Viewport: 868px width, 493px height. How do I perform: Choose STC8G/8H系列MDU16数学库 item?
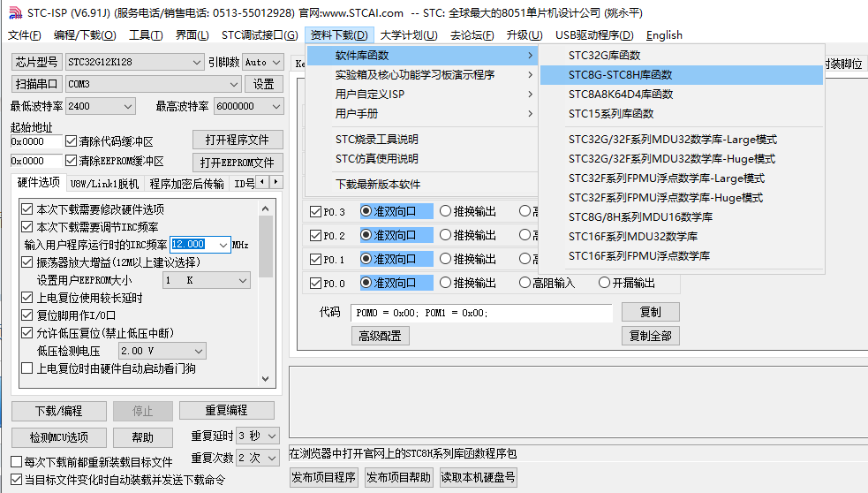pos(682,216)
